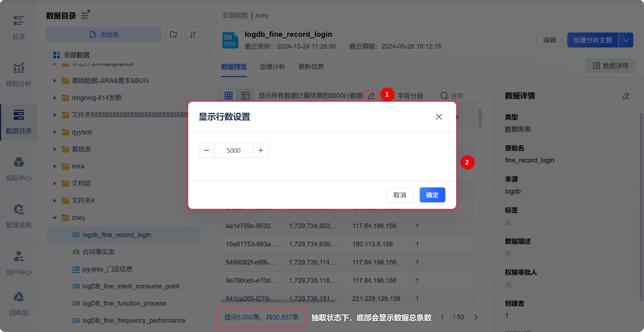Open 用户中心 in the sidebar
This screenshot has height=332, width=644.
pos(19,263)
